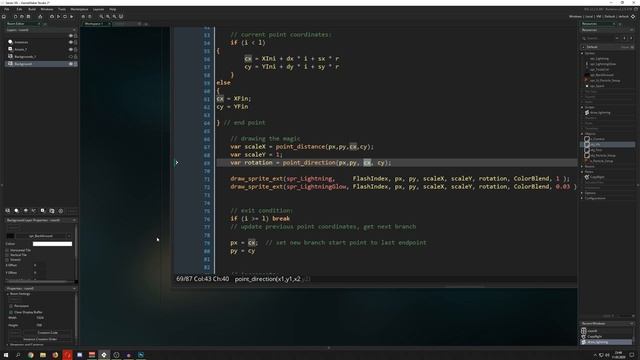Open the Marketplace menu
640x360 pixels.
click(79, 9)
